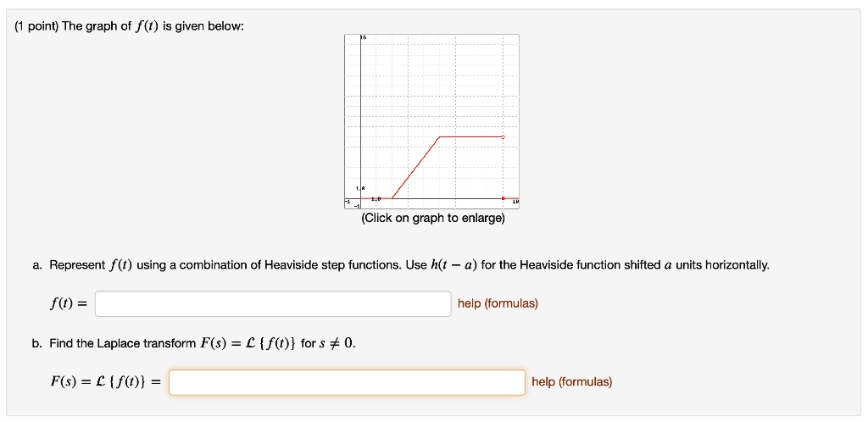Click the f(t) graph to enlarge it

431,121
